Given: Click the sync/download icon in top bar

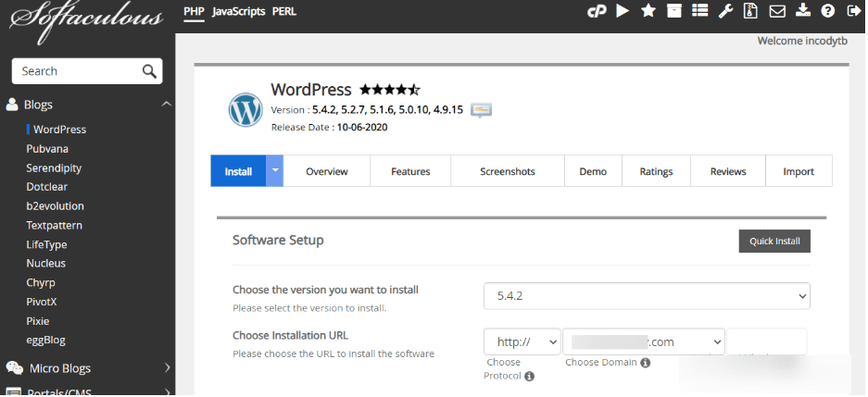Looking at the screenshot, I should pos(802,11).
